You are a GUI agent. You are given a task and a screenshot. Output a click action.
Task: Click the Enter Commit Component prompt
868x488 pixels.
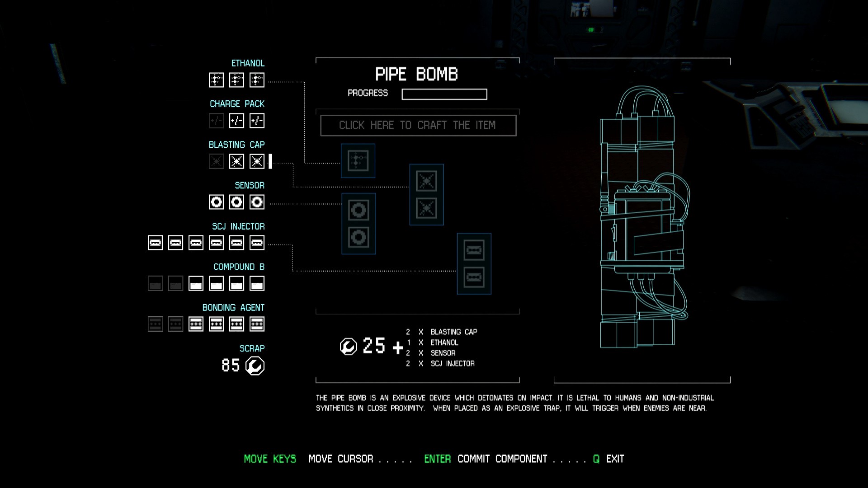coord(485,459)
